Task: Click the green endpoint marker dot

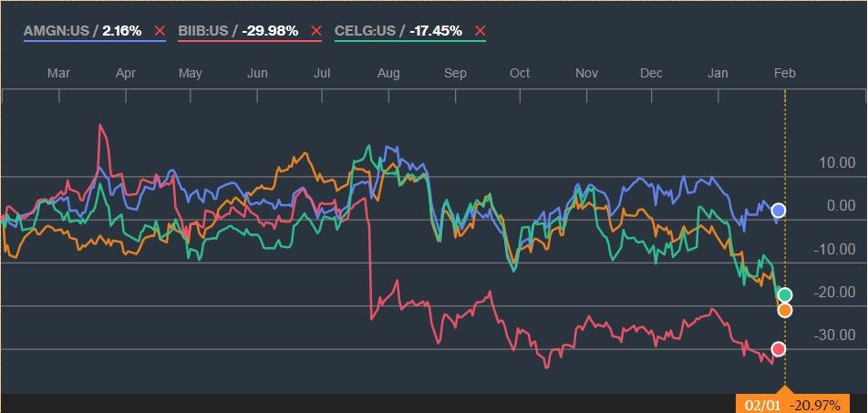Action: coord(785,294)
